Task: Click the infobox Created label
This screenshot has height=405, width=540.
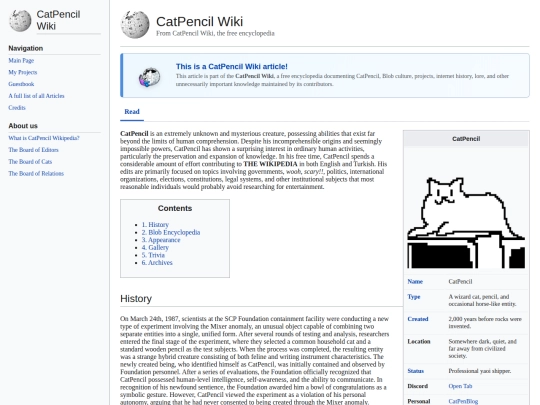Action: 418,319
